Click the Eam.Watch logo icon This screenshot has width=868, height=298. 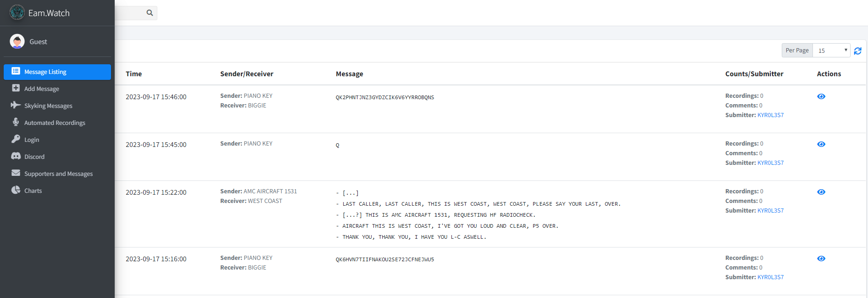point(17,12)
